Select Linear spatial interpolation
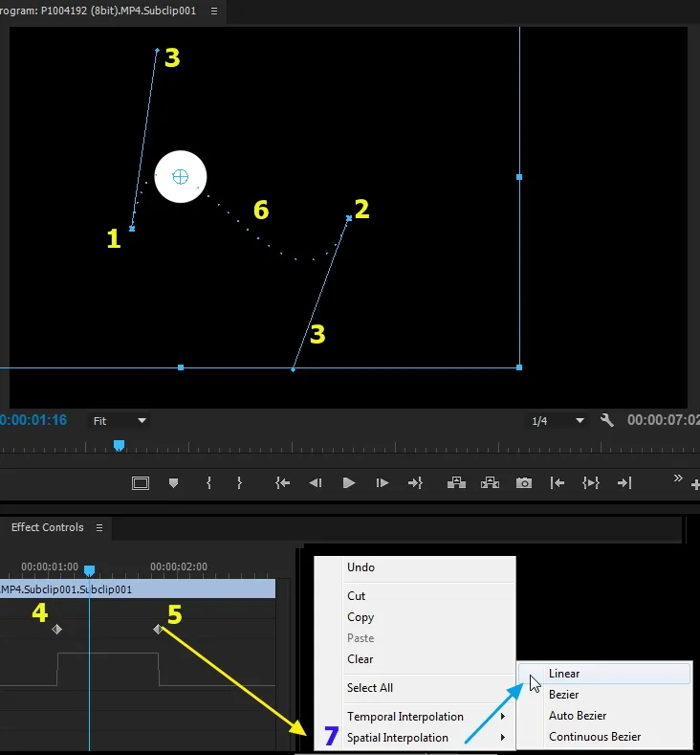The width and height of the screenshot is (700, 755). 604,674
